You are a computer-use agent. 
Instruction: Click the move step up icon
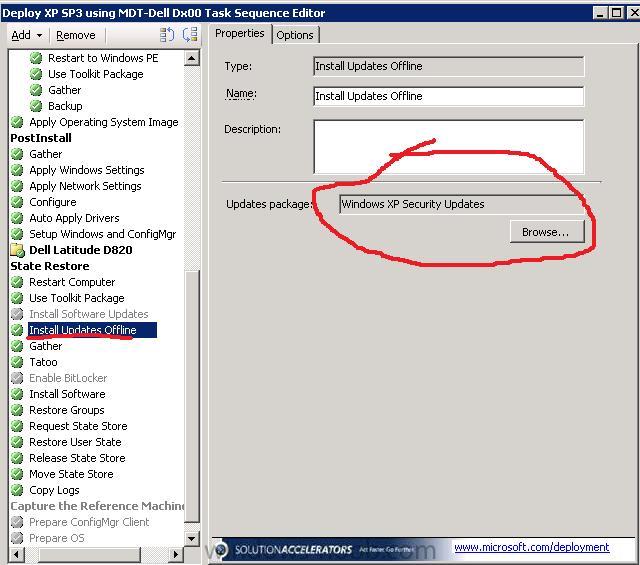pos(167,35)
